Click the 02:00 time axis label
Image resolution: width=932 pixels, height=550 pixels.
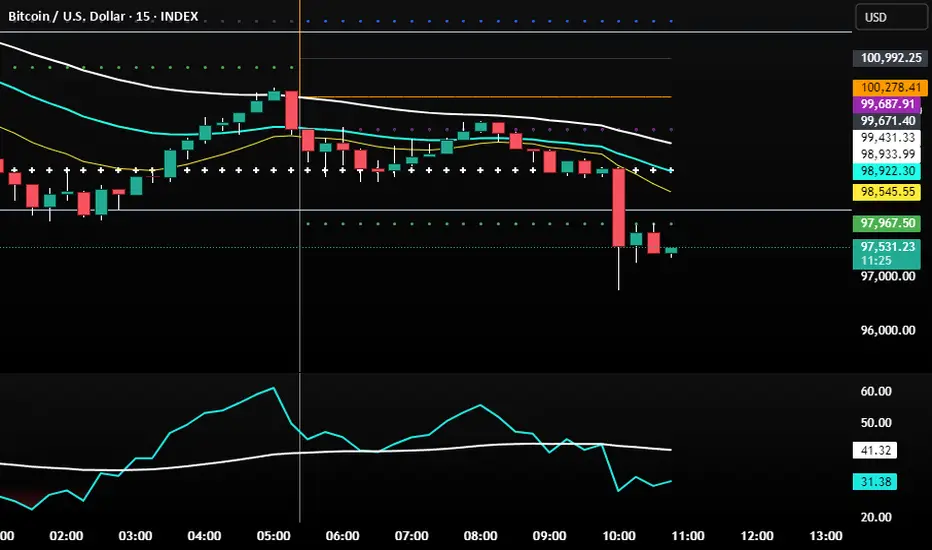pyautogui.click(x=66, y=536)
